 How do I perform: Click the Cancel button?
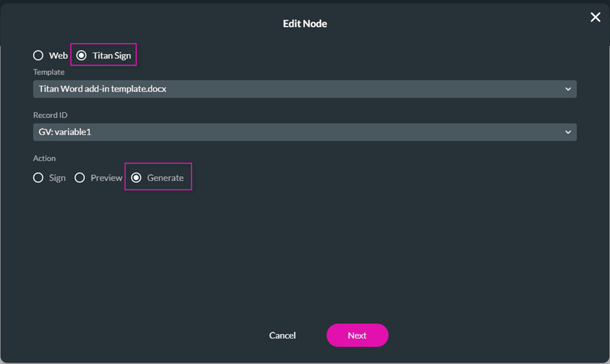pyautogui.click(x=282, y=335)
